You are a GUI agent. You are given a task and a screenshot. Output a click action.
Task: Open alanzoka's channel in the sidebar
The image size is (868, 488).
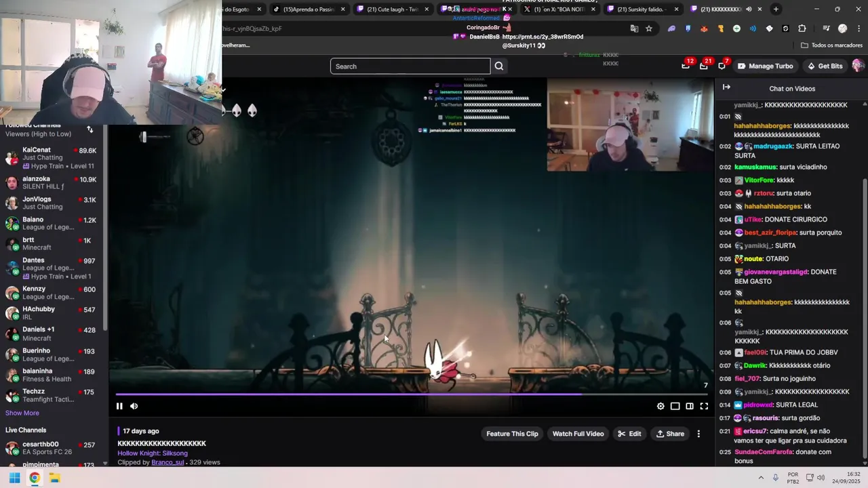click(x=52, y=182)
